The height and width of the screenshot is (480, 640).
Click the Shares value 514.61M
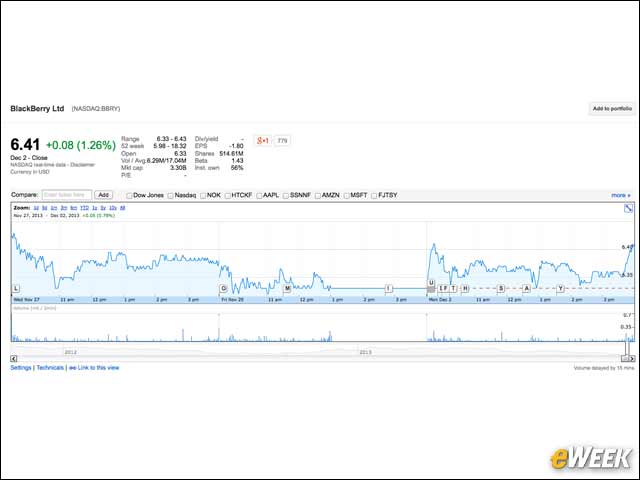pos(231,153)
